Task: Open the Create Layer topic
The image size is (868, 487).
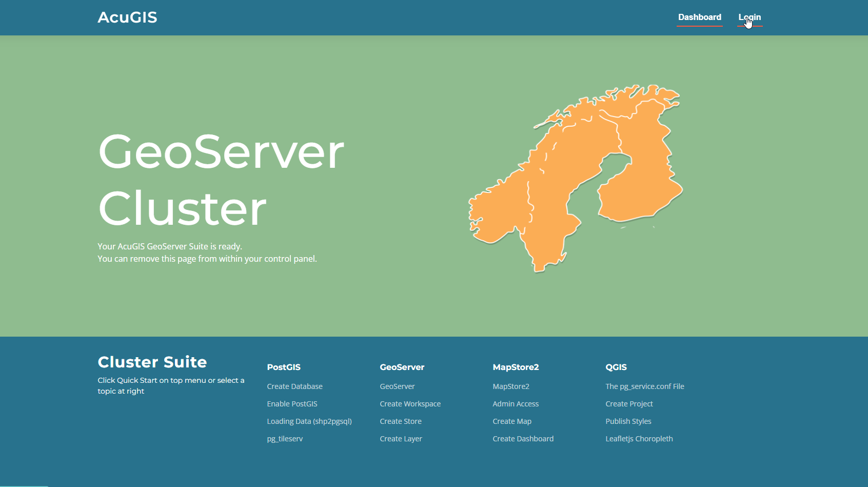Action: pyautogui.click(x=401, y=439)
